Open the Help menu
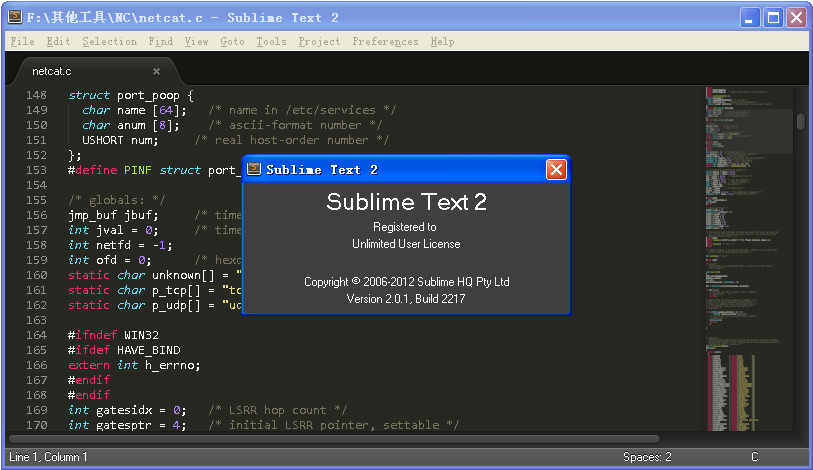813x470 pixels. 442,42
